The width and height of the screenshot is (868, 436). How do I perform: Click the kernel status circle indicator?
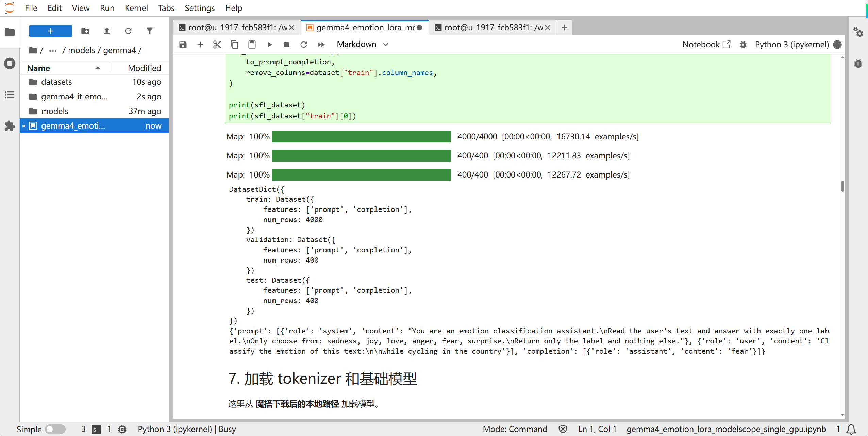838,45
